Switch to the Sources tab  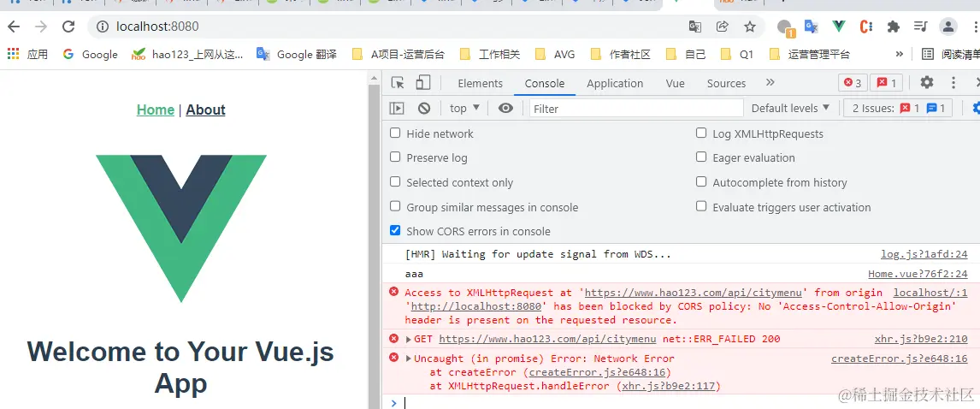(x=726, y=83)
